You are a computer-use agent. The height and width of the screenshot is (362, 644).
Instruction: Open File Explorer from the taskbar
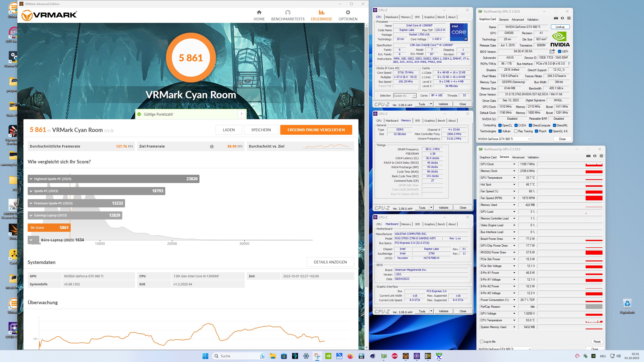[273, 356]
